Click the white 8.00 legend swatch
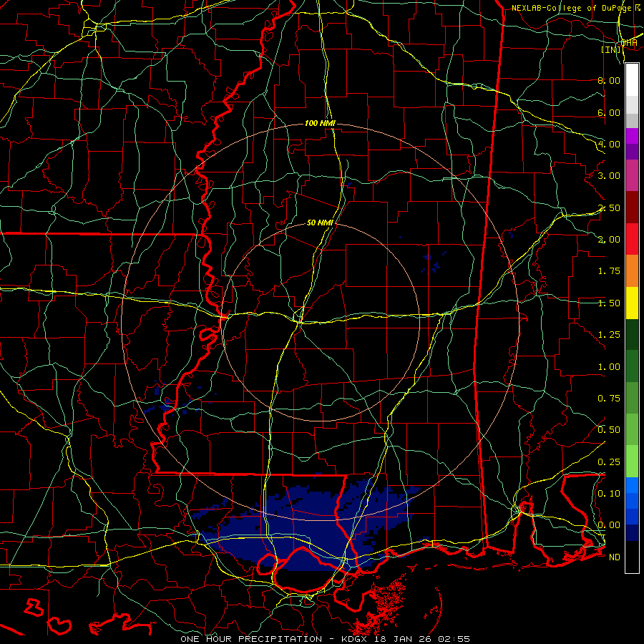The width and height of the screenshot is (644, 644). [632, 80]
